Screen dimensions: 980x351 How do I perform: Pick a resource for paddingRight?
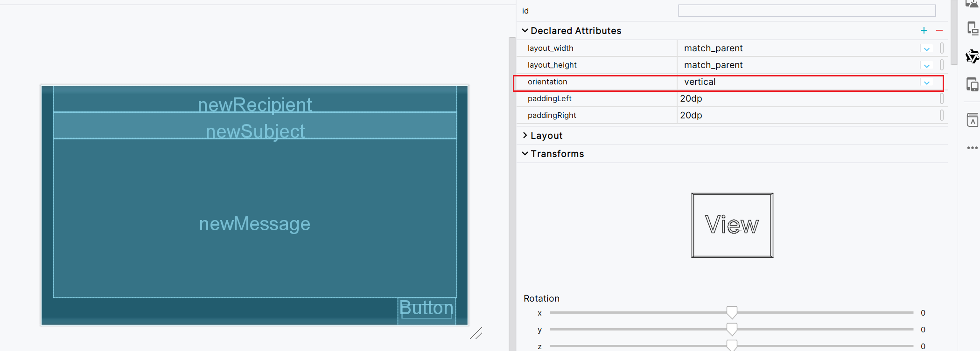942,115
